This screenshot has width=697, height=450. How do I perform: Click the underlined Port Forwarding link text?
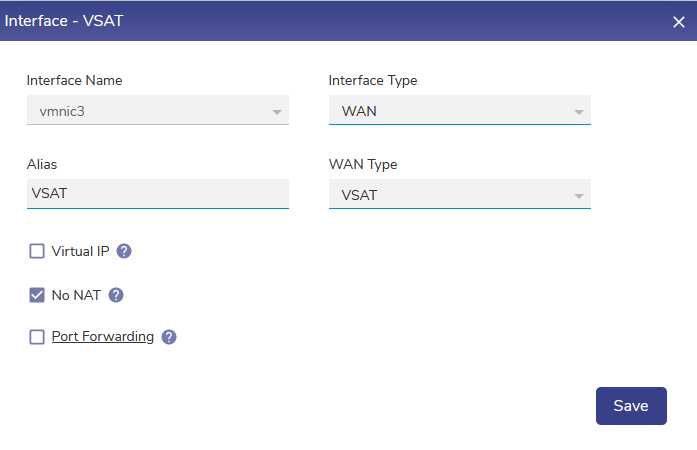[103, 337]
